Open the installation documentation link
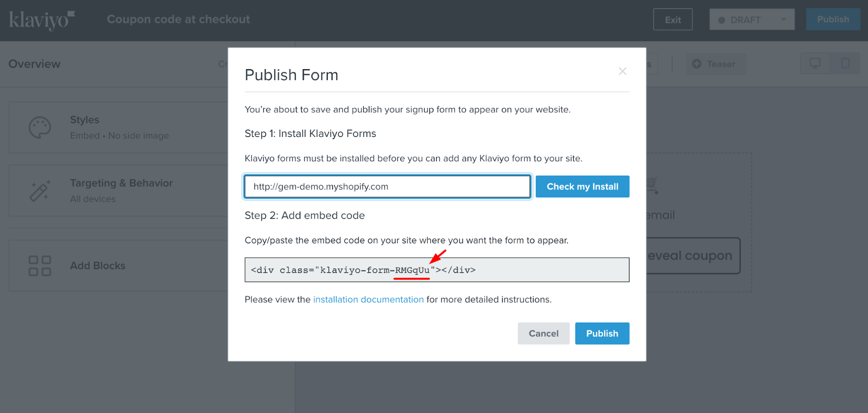 pos(368,300)
